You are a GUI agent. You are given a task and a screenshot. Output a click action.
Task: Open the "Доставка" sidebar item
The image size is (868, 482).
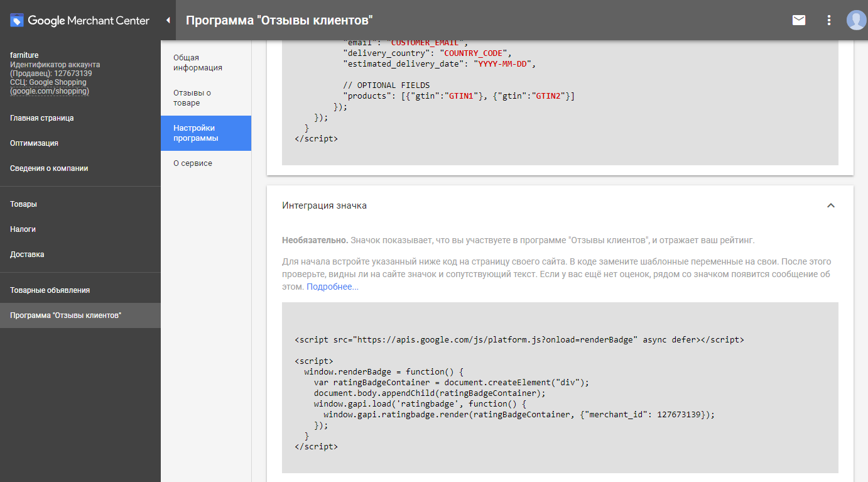[27, 255]
